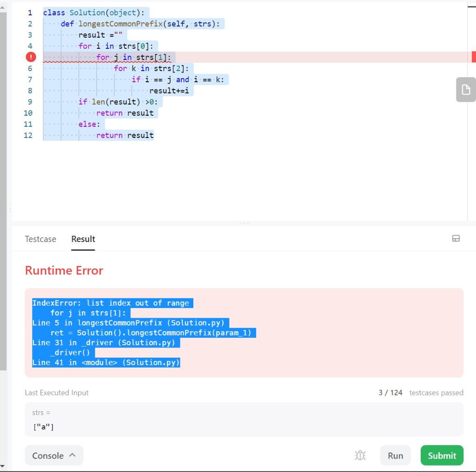Submit the solution

pos(442,455)
